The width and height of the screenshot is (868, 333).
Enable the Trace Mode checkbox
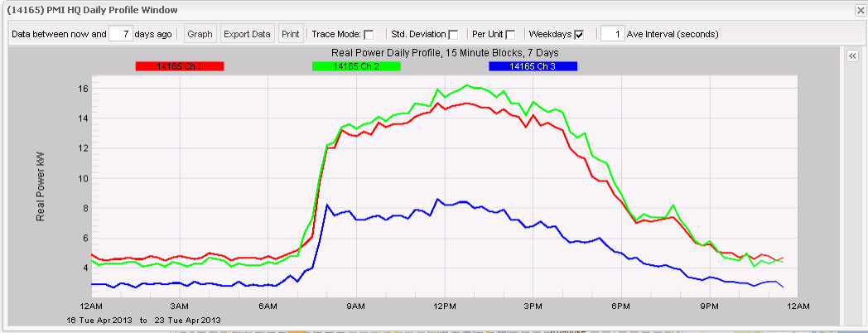369,35
